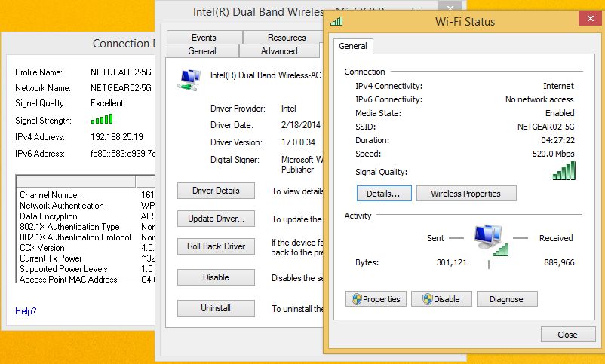Select the CCX Version row
This screenshot has width=605, height=364.
tap(85, 247)
